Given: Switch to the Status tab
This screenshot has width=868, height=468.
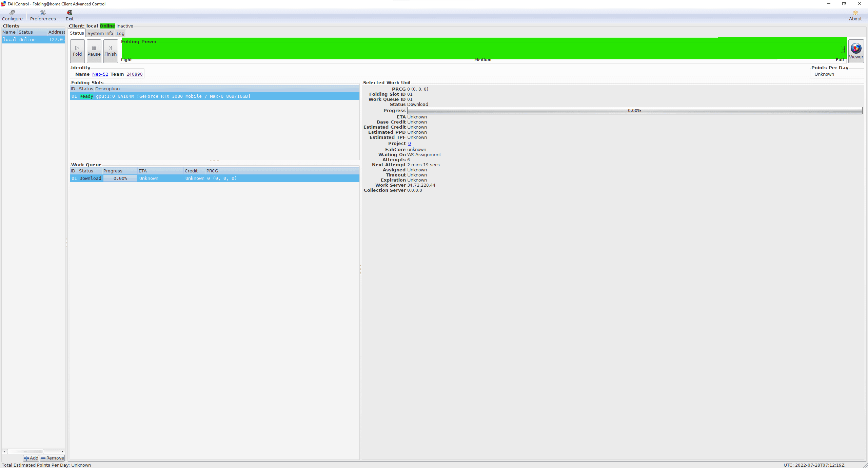Looking at the screenshot, I should click(x=77, y=33).
